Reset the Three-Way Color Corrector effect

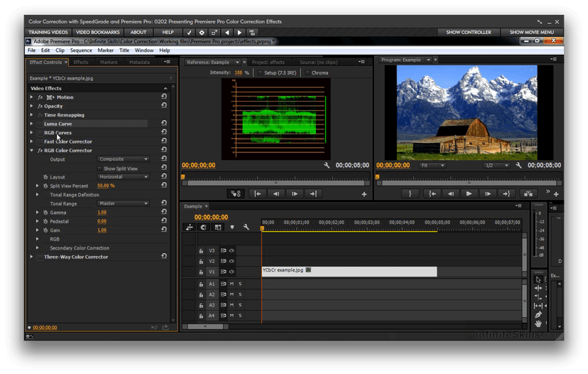[164, 257]
